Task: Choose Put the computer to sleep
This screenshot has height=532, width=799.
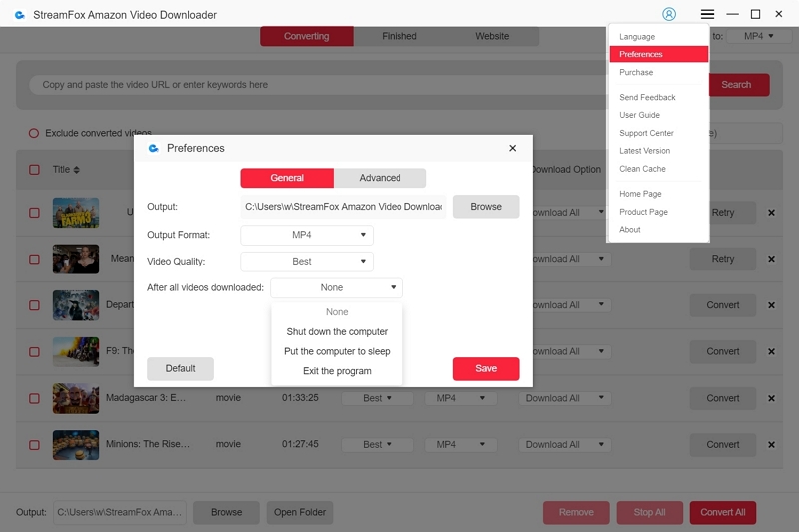Action: click(x=337, y=351)
